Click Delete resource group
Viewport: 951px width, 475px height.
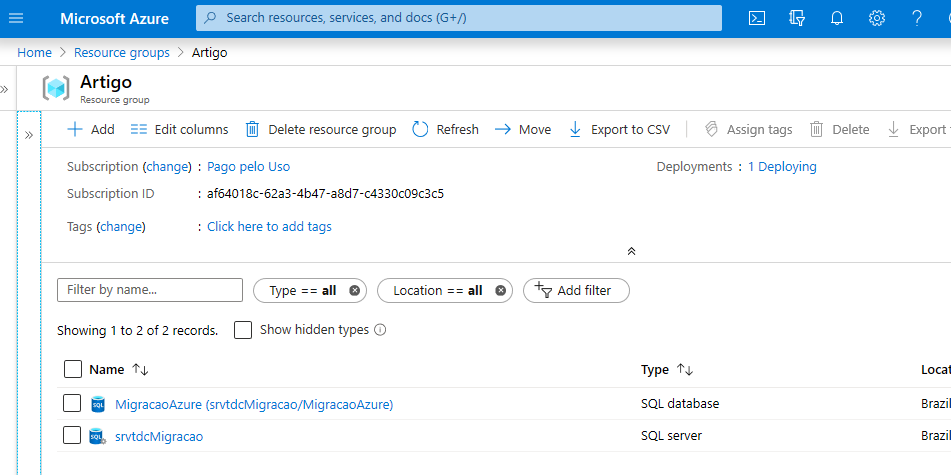coord(321,129)
